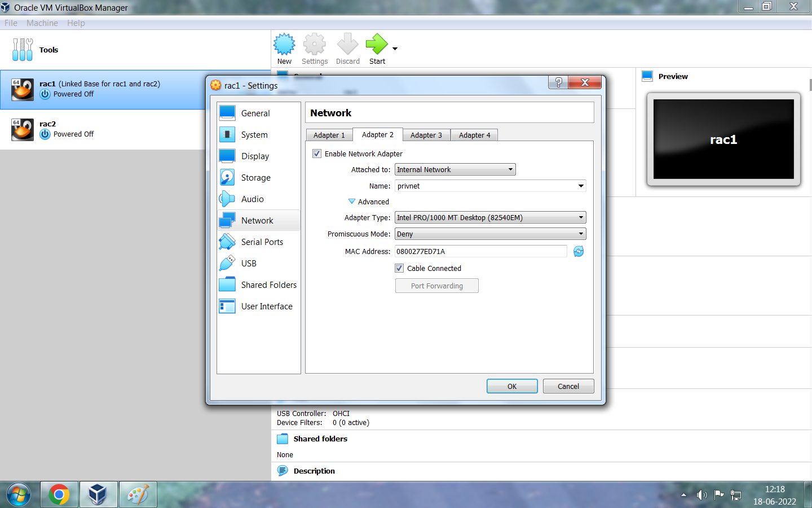
Task: Switch to the Adapter 1 tab
Action: (x=329, y=135)
